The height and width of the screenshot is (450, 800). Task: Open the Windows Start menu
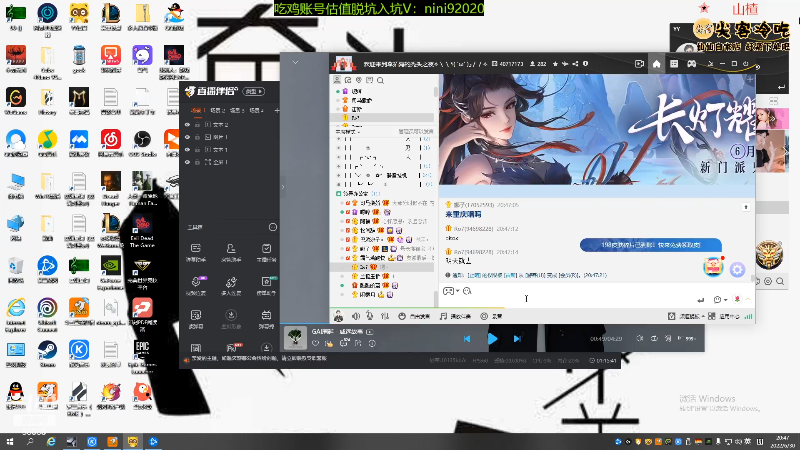tap(10, 442)
